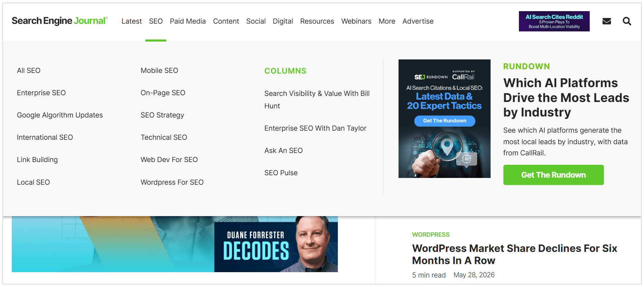Viewport: 644px width, 287px height.
Task: Open the Digital menu
Action: point(283,21)
